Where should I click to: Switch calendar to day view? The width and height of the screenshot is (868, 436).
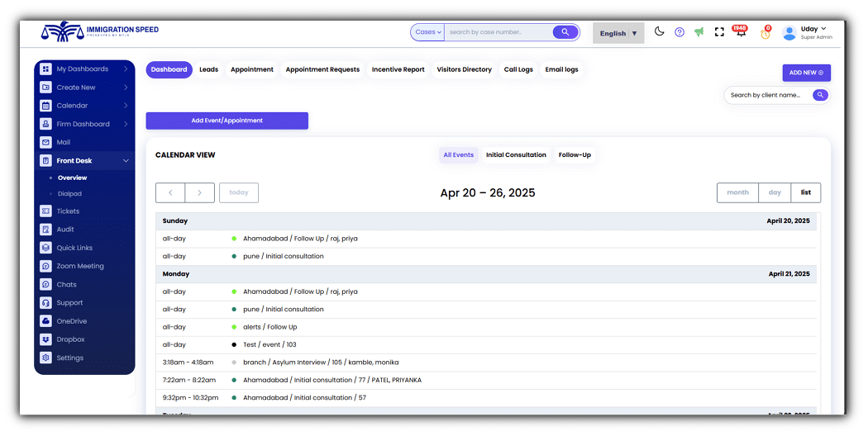pos(775,192)
